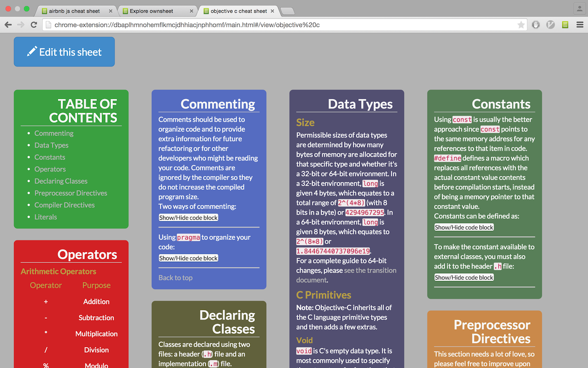Go to Data Types in contents list
588x368 pixels.
[51, 145]
